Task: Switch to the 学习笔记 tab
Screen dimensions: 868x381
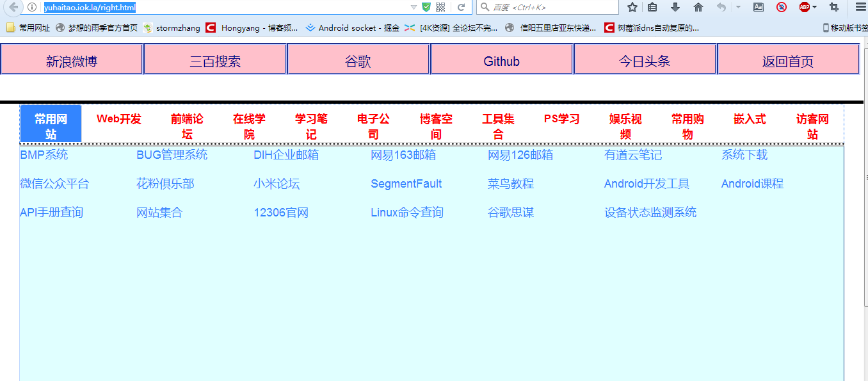Action: 311,126
